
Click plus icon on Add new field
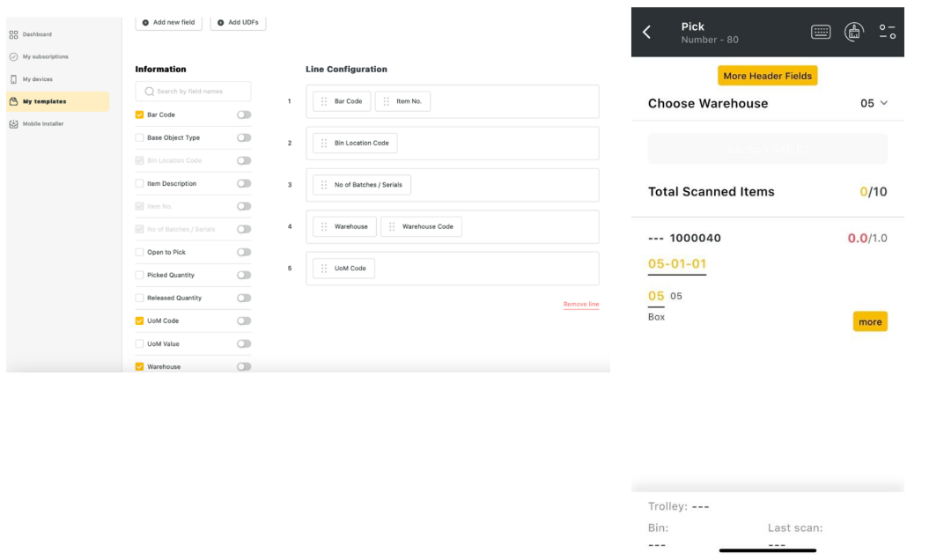146,23
